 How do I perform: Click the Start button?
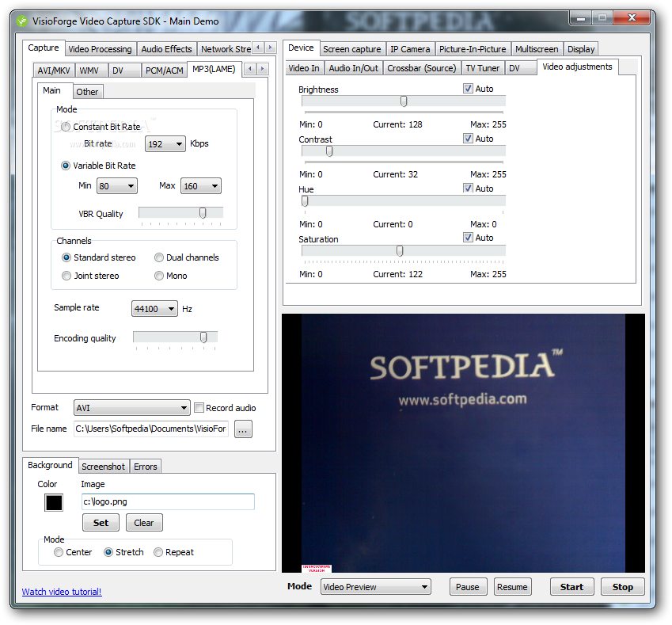(x=571, y=587)
